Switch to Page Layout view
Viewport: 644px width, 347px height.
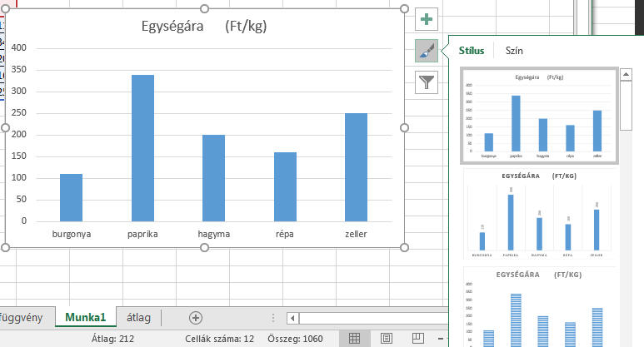[x=386, y=339]
